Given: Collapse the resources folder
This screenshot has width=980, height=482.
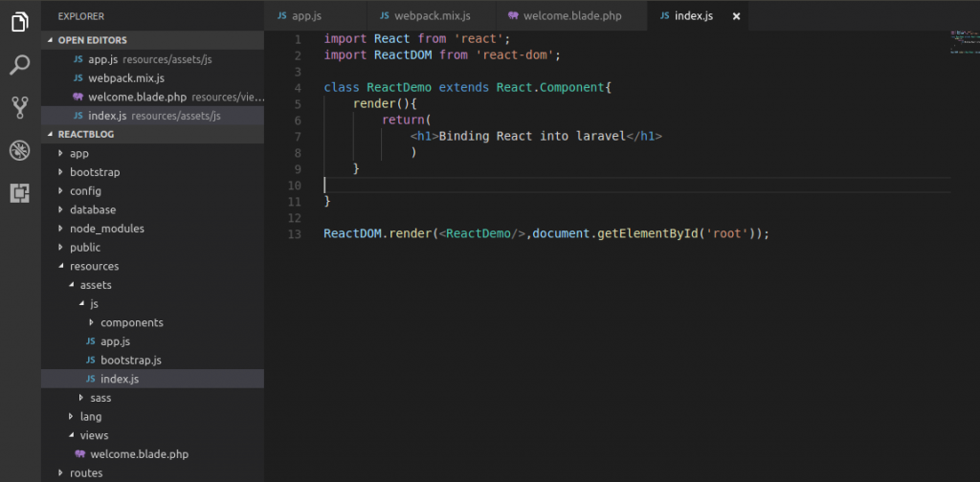Looking at the screenshot, I should click(152, 266).
